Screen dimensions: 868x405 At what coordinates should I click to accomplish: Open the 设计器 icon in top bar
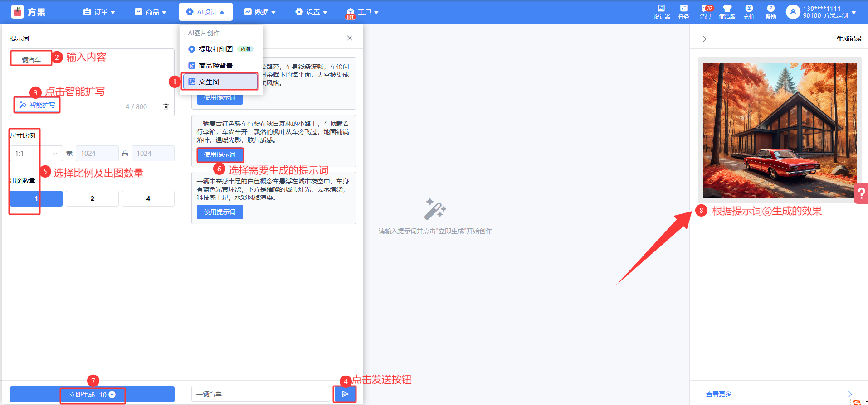[x=662, y=12]
